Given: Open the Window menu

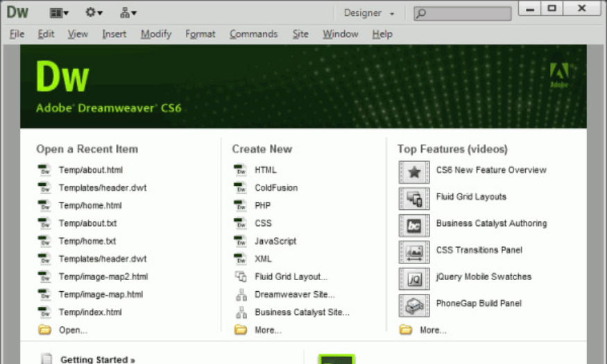Looking at the screenshot, I should [x=341, y=34].
